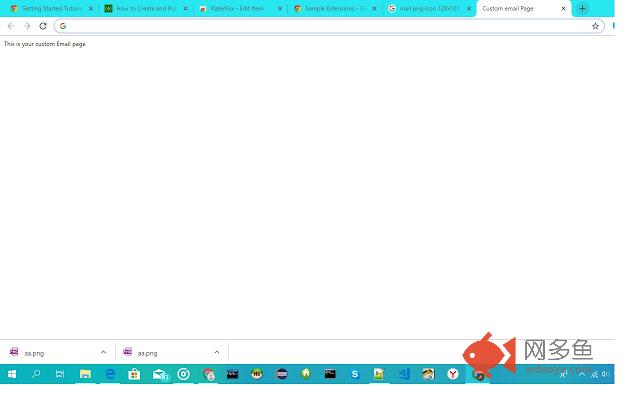Expand options for first aa.png download
Screen dimensions: 640x400
pyautogui.click(x=103, y=352)
